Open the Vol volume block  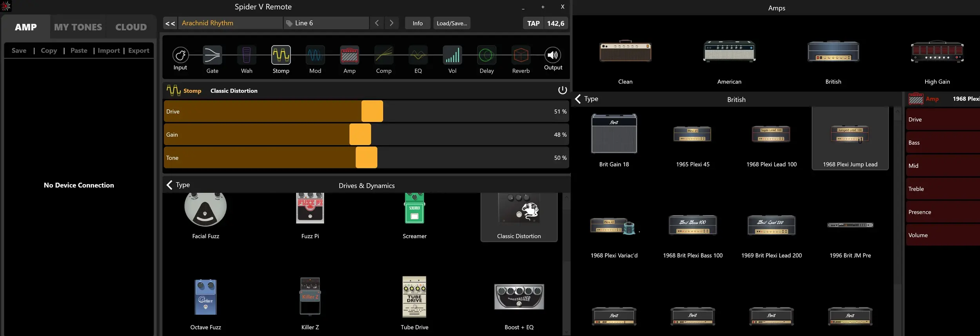point(452,55)
